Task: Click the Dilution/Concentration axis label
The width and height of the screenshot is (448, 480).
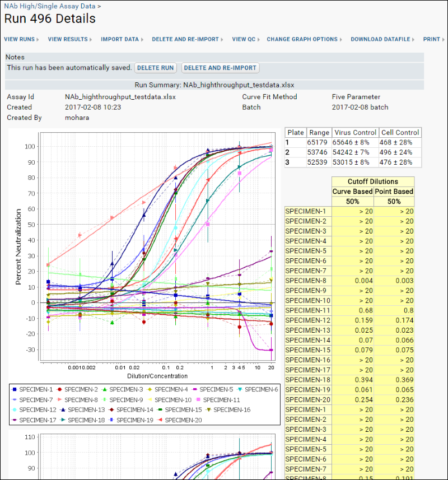Action: click(157, 376)
